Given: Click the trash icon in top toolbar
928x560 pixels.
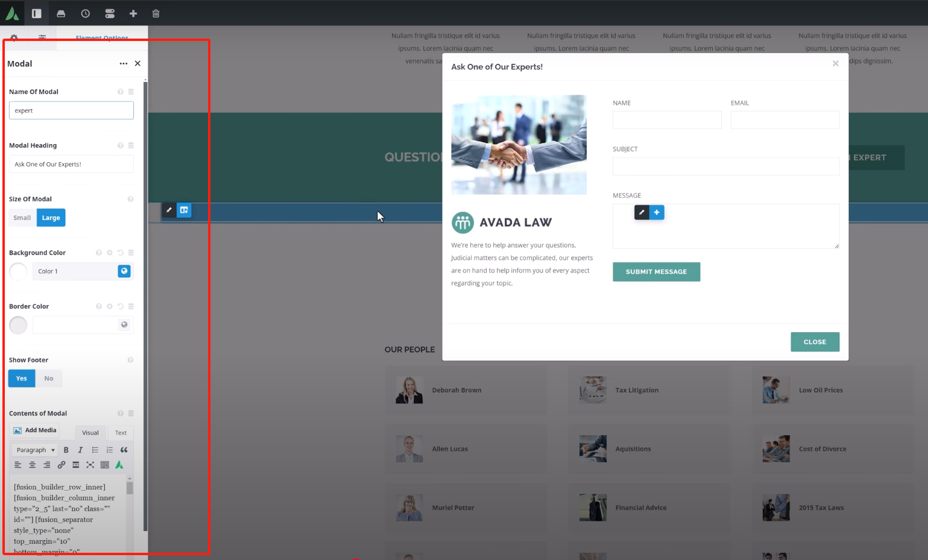Looking at the screenshot, I should 156,13.
